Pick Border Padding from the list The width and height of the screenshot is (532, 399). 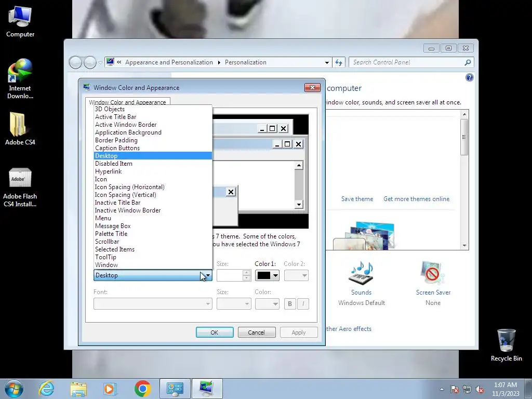point(153,140)
